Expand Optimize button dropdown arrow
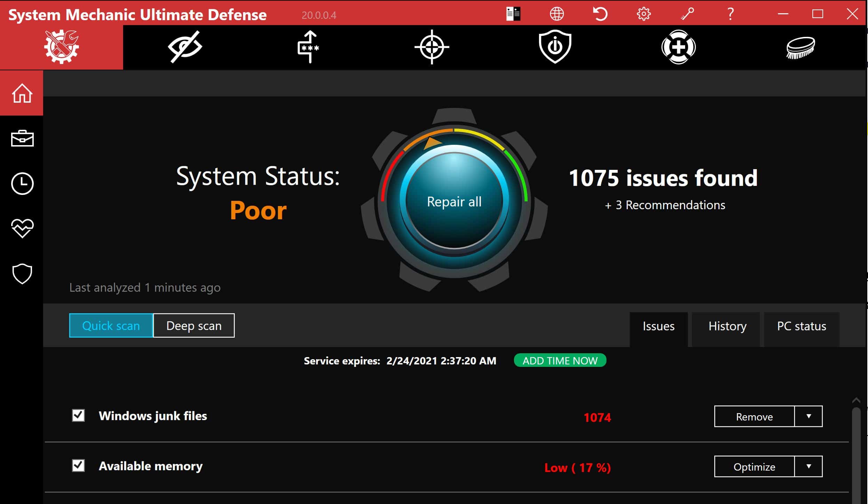The height and width of the screenshot is (504, 868). (x=809, y=466)
